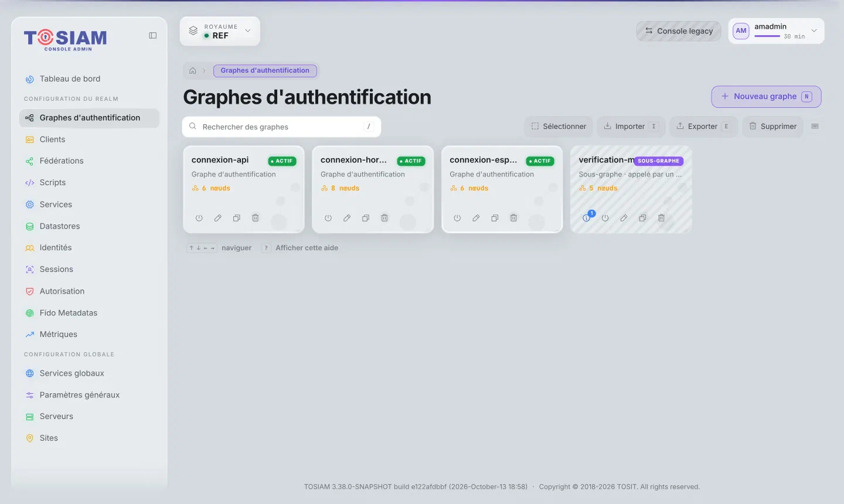
Task: Toggle power on verification sous-graphe
Action: (605, 218)
